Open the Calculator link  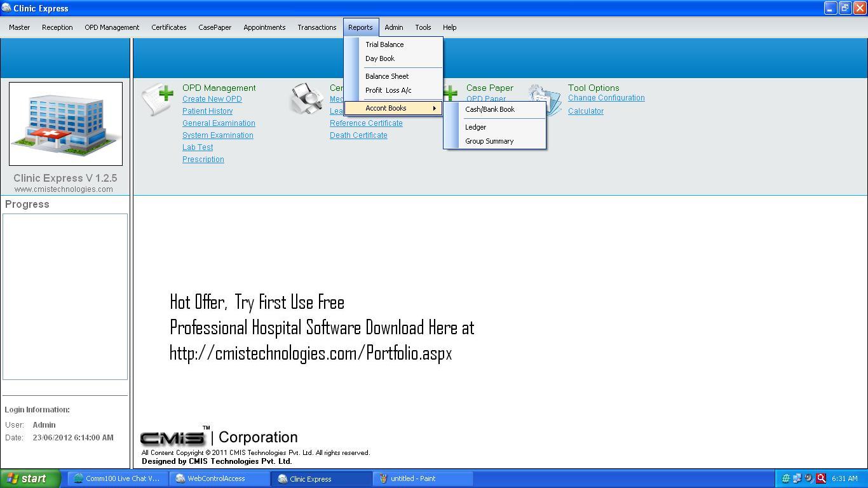point(585,111)
